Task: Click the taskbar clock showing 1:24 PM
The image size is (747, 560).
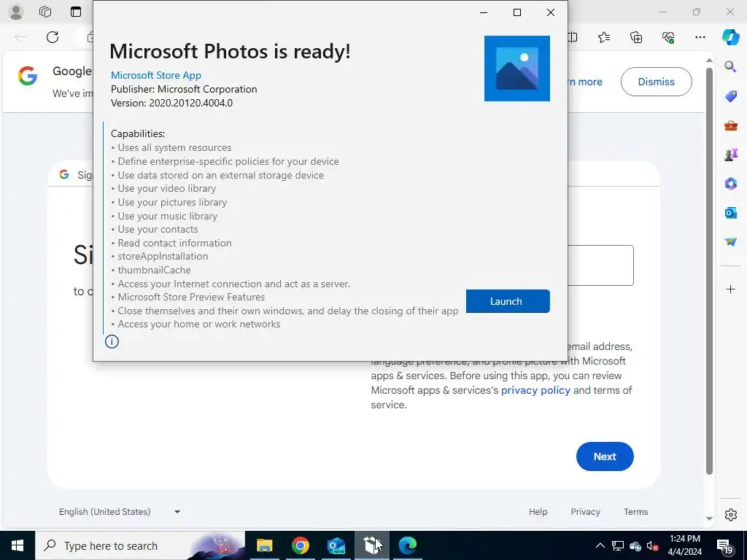Action: pyautogui.click(x=684, y=545)
